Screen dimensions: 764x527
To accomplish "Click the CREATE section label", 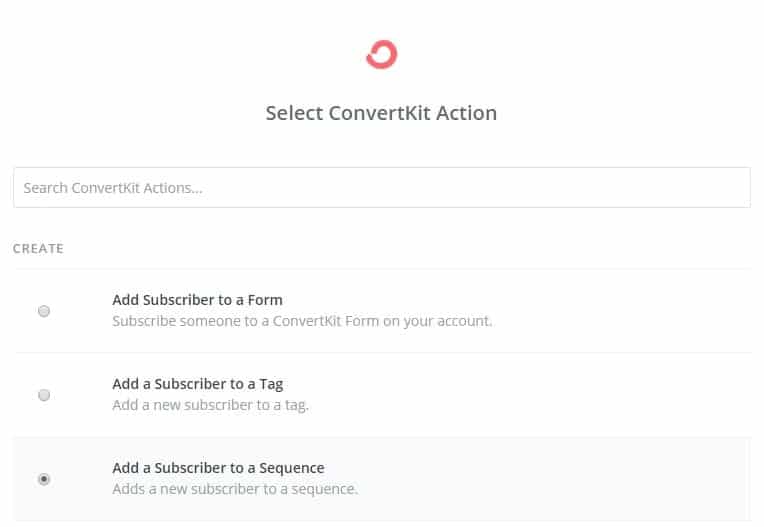I will [38, 249].
